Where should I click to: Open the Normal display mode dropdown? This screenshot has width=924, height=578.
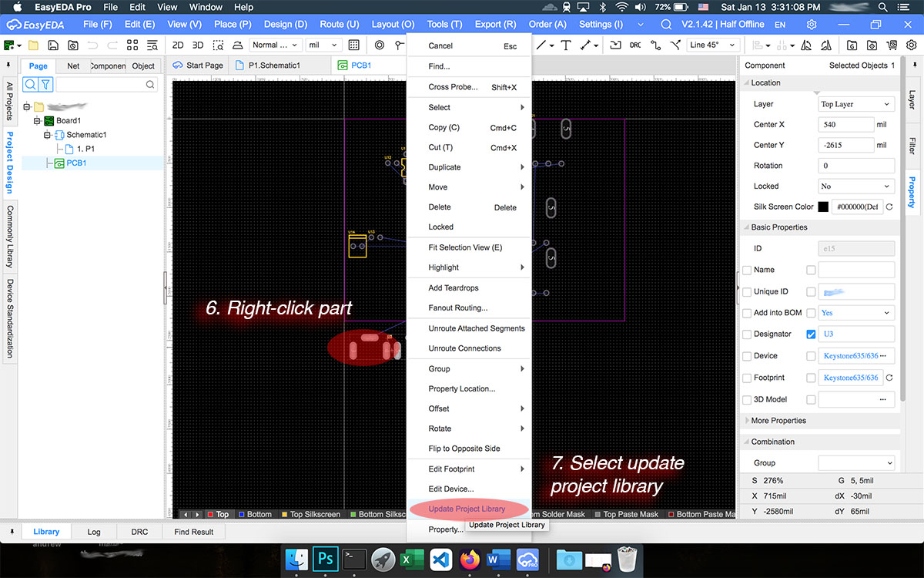[275, 45]
